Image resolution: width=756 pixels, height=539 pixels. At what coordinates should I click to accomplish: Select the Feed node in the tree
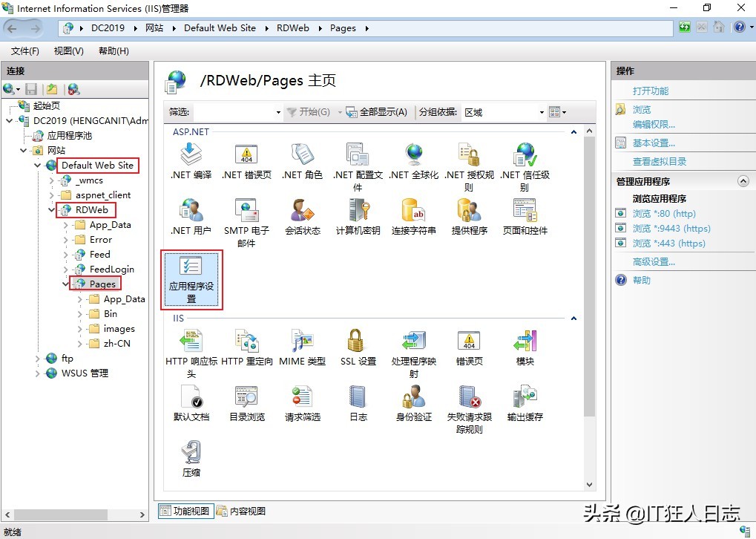click(100, 255)
